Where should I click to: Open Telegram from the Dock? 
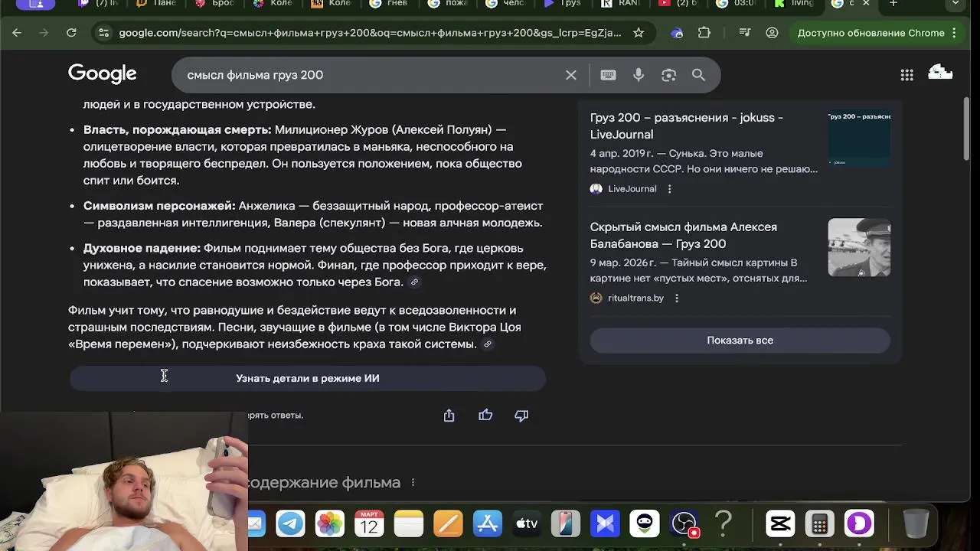pyautogui.click(x=290, y=524)
